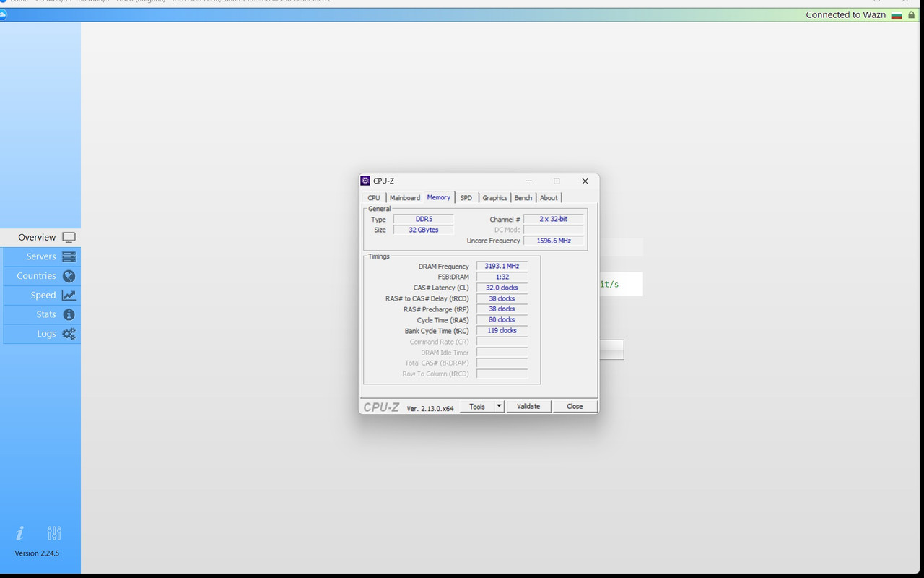Click the Servers rack icon
Viewport: 924px width, 578px height.
pos(69,256)
